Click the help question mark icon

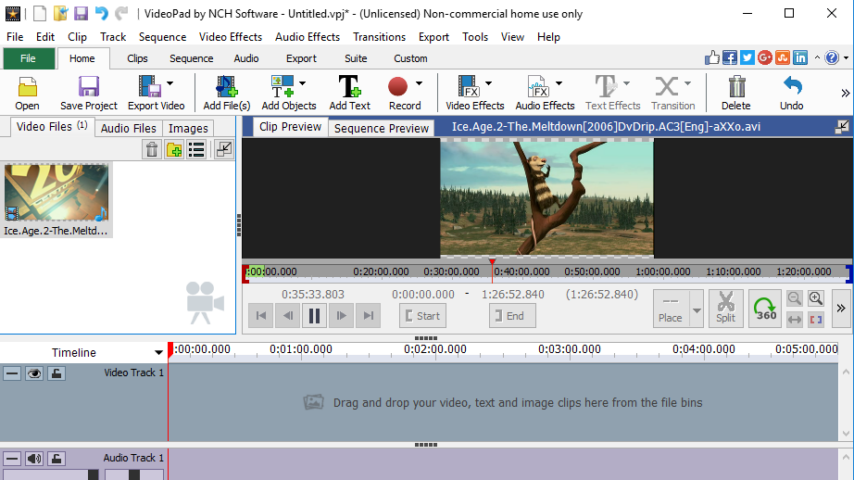[832, 58]
